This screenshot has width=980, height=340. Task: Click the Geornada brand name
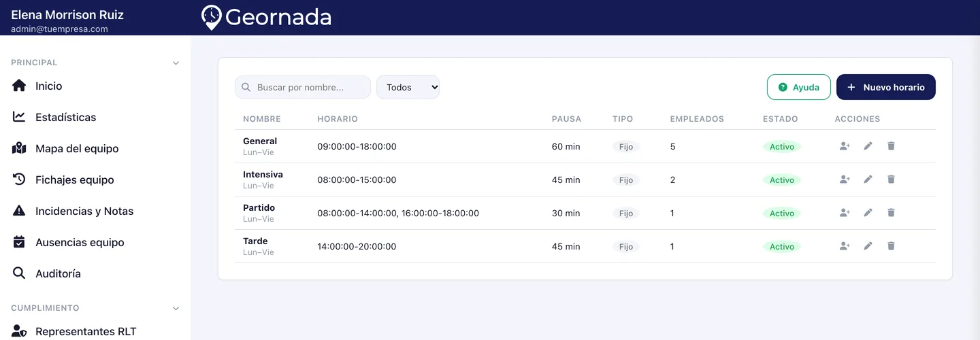[x=278, y=17]
